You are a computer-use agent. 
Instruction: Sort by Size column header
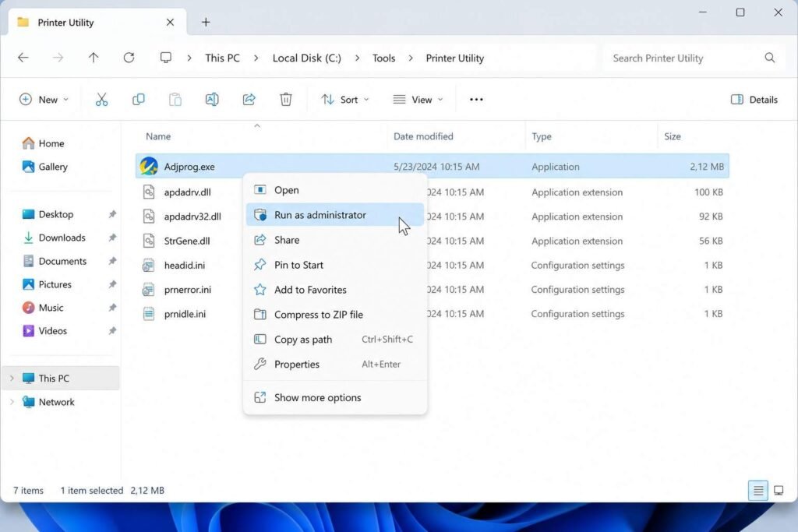pyautogui.click(x=673, y=136)
